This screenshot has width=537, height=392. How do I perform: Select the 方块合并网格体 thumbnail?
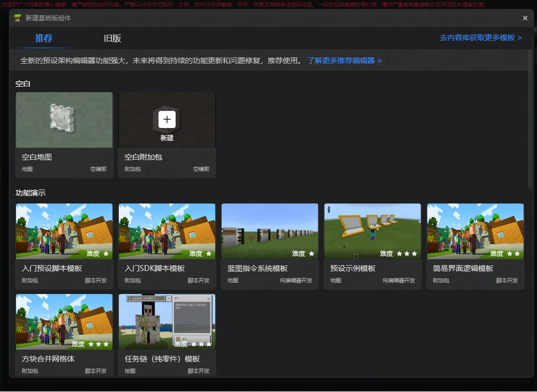(64, 322)
